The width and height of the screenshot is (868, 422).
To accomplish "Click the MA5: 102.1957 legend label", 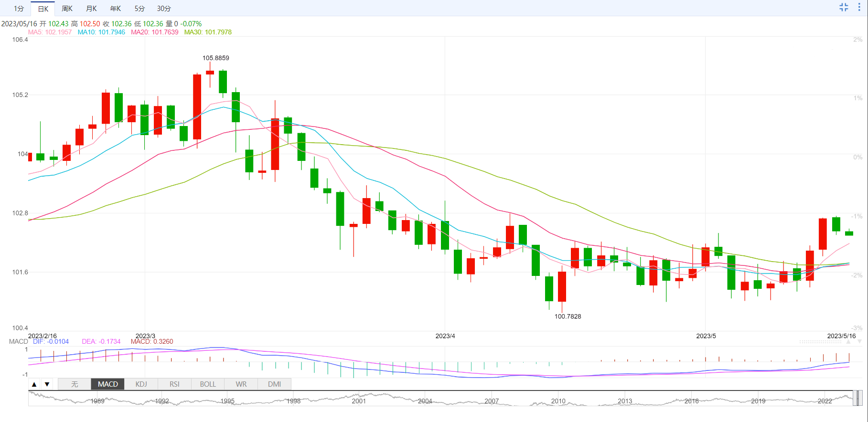I will tap(50, 32).
